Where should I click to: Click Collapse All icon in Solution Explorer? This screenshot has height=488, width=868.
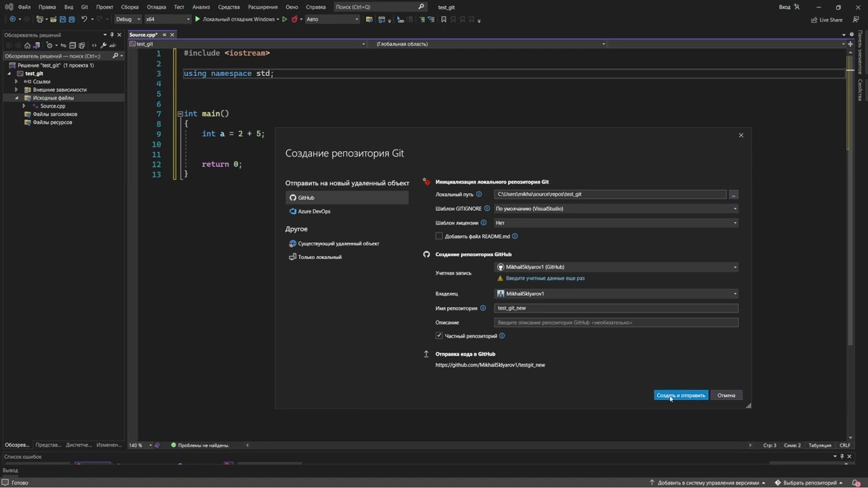click(x=73, y=45)
